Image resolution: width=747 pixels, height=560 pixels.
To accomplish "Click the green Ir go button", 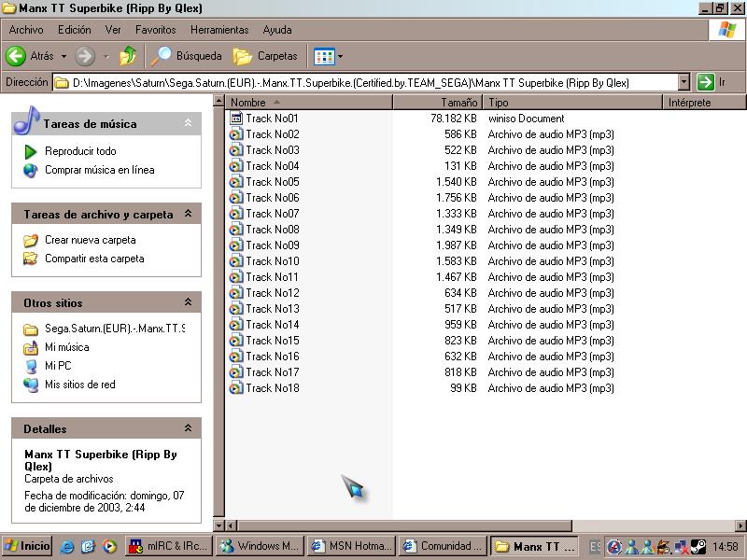I will pyautogui.click(x=706, y=82).
